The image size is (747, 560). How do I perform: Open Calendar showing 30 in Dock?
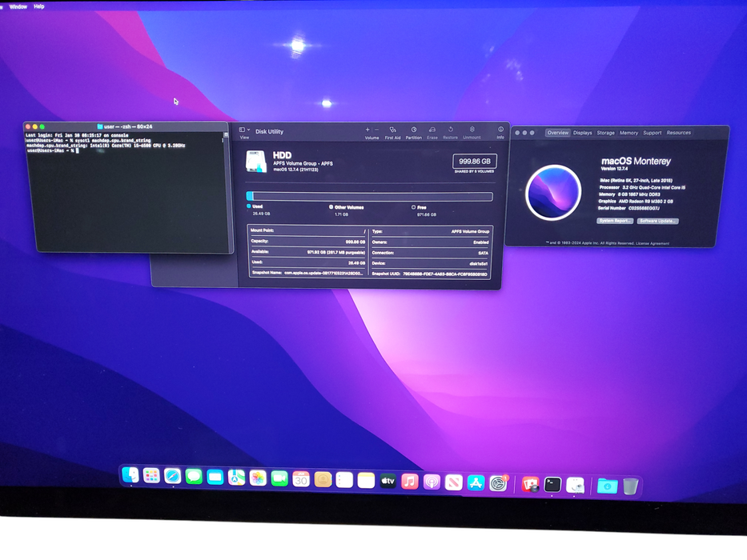(300, 479)
